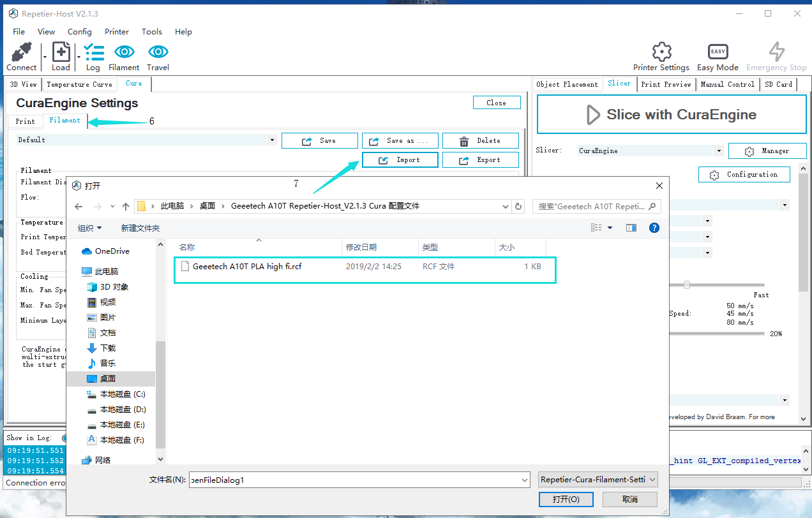Click refresh icon next to address bar
The width and height of the screenshot is (812, 518).
coord(518,207)
